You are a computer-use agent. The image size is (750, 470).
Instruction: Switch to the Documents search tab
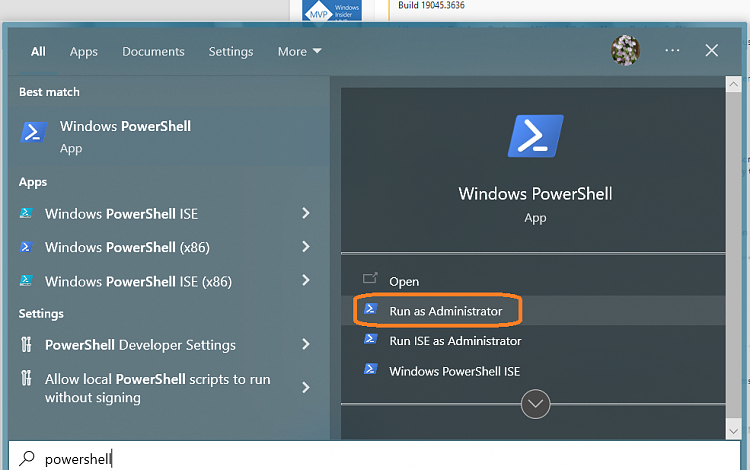(x=153, y=52)
